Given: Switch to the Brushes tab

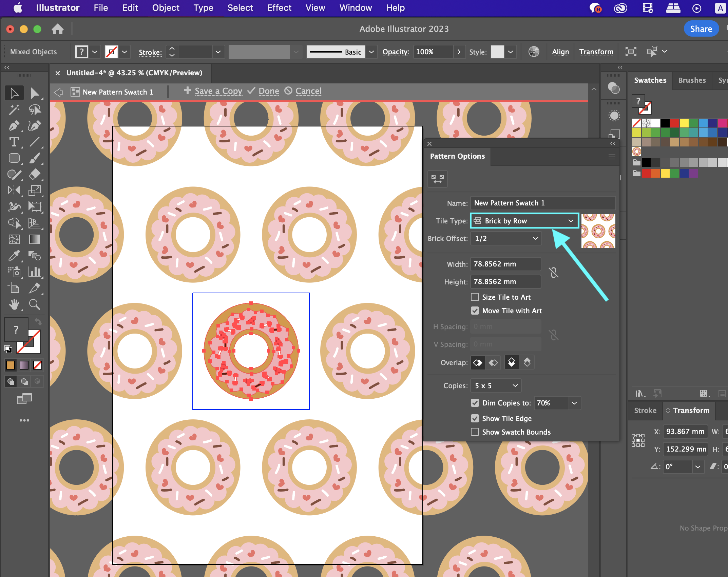Looking at the screenshot, I should pyautogui.click(x=692, y=80).
